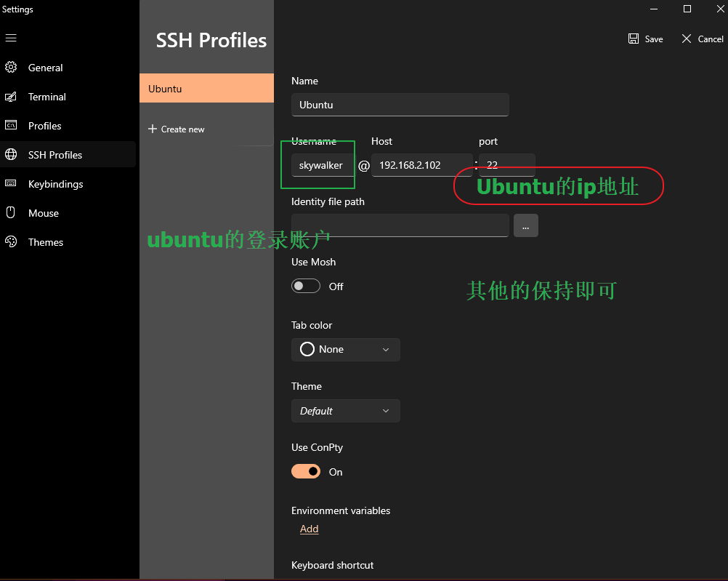Select the Terminal icon in sidebar
The width and height of the screenshot is (728, 581).
11,97
